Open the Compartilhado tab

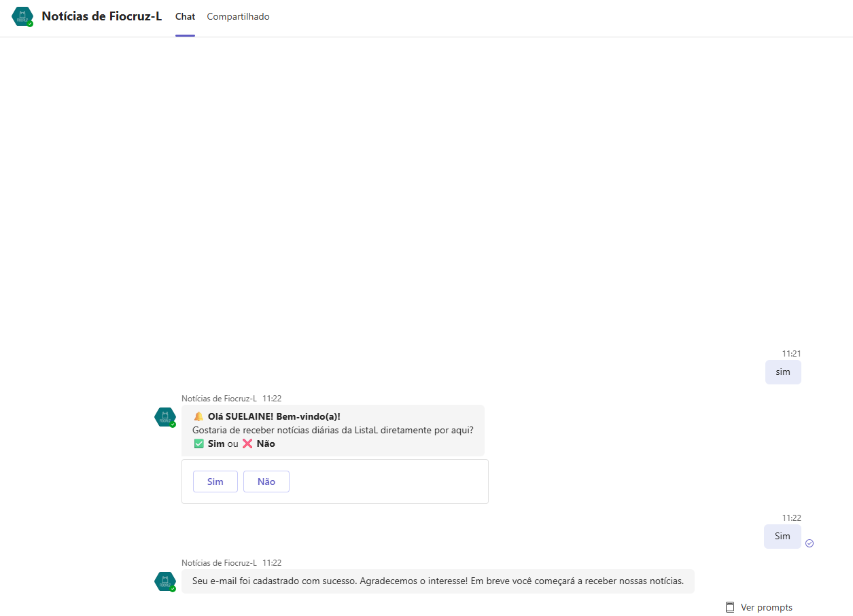238,17
